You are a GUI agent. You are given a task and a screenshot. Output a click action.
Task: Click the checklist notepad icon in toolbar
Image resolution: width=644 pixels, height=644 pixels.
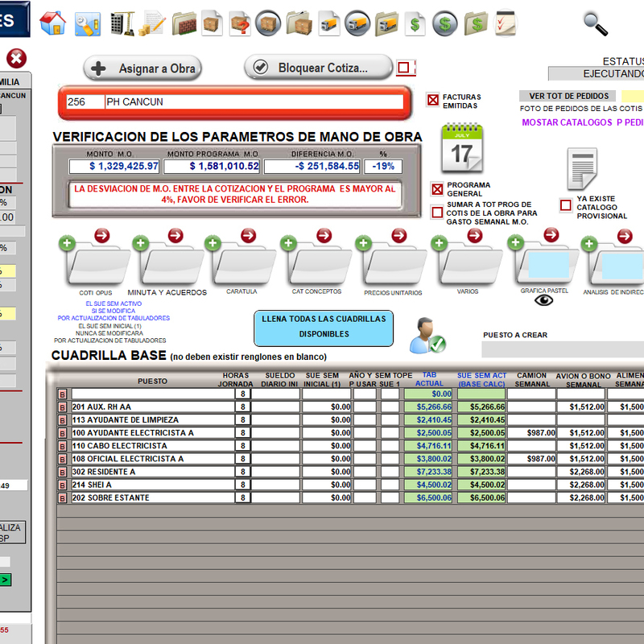point(506,23)
